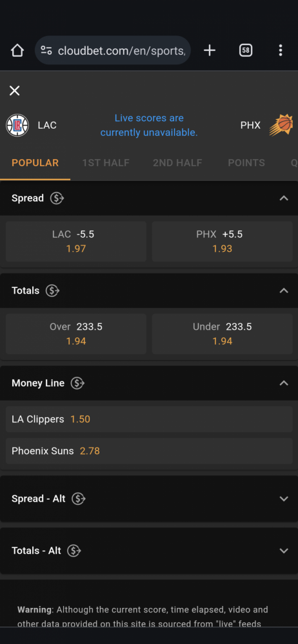Viewport: 298px width, 644px height.
Task: Click the cash out icon beside Money Line
Action: point(77,383)
